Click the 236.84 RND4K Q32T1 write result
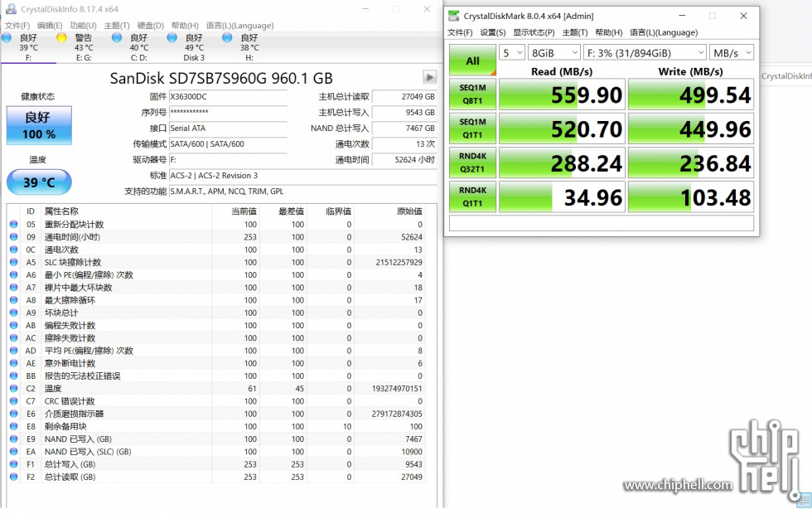 click(691, 162)
